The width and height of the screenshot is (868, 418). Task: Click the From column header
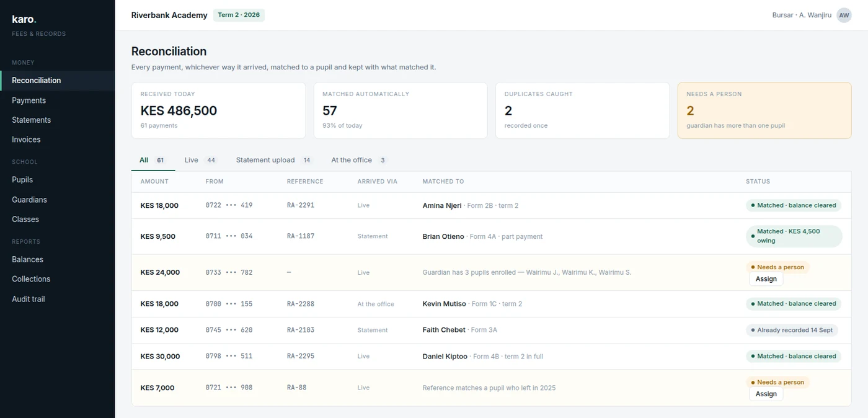coord(215,182)
